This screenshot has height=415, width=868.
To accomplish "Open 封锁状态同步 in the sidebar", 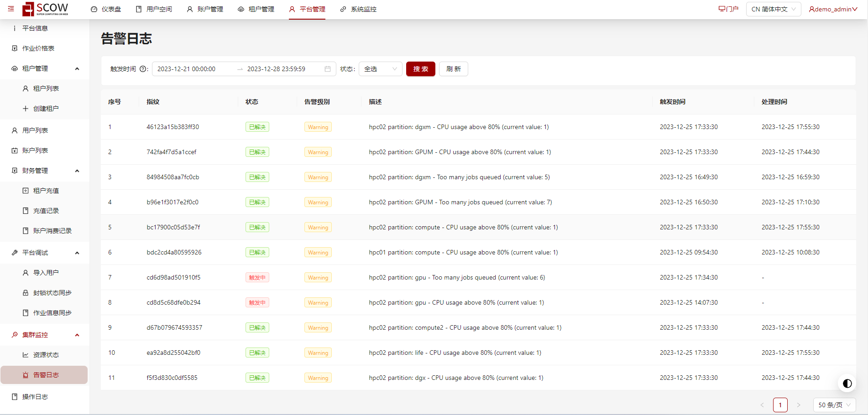I will point(52,293).
